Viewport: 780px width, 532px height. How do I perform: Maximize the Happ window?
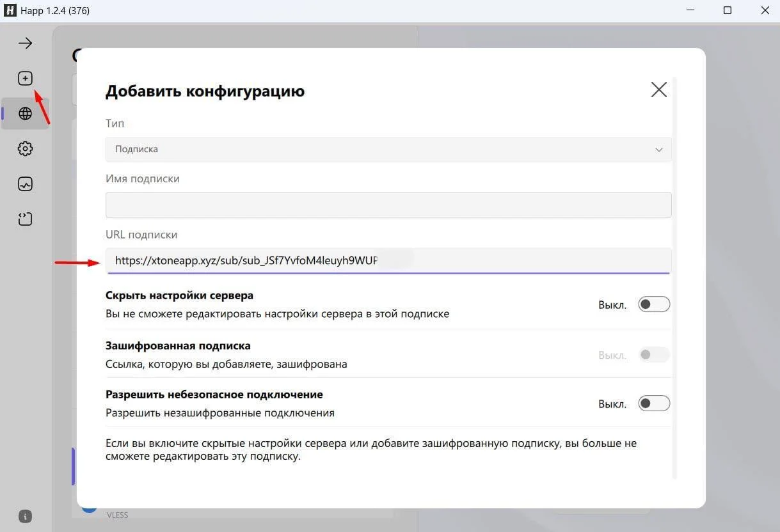tap(728, 11)
